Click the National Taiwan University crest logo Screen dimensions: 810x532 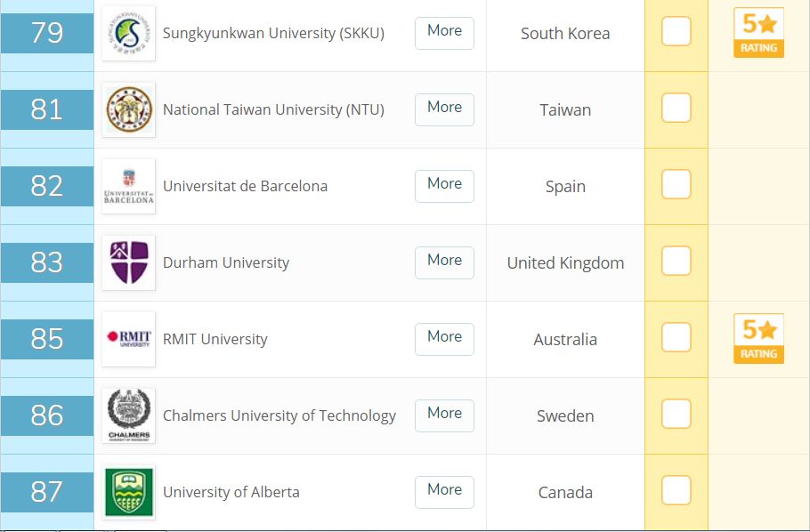(129, 109)
